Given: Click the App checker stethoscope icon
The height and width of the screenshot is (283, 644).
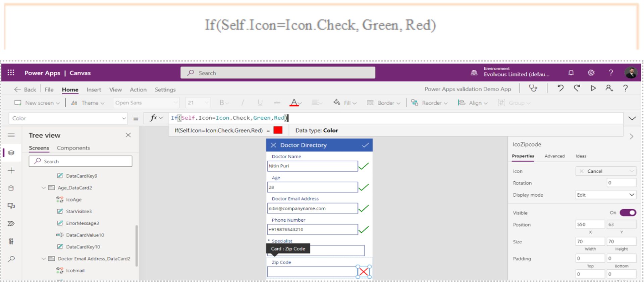Looking at the screenshot, I should tap(533, 89).
